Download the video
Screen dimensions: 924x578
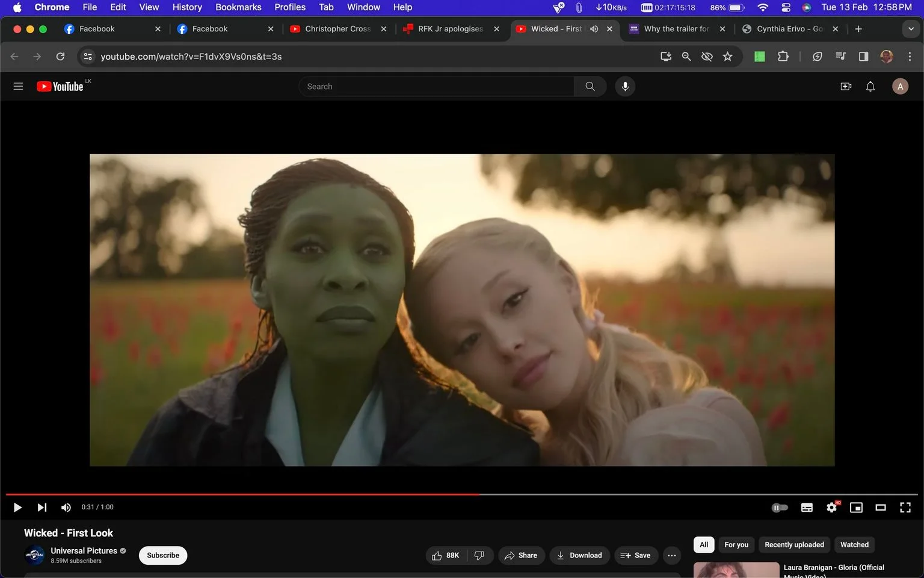(x=579, y=555)
